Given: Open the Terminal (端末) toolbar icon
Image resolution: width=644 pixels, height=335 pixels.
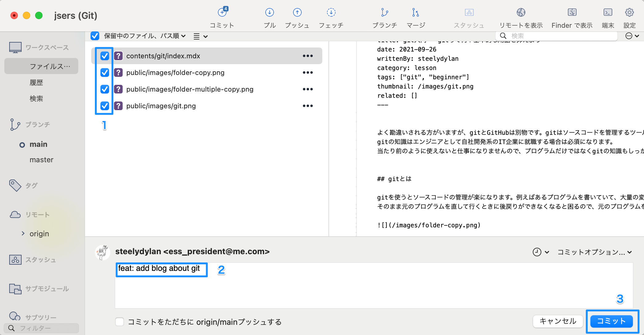Looking at the screenshot, I should click(608, 13).
